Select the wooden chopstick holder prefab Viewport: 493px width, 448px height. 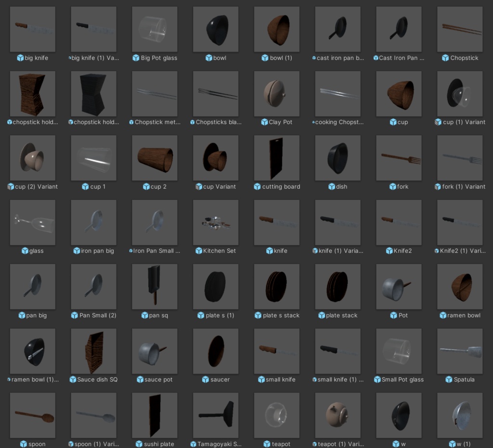coord(32,93)
